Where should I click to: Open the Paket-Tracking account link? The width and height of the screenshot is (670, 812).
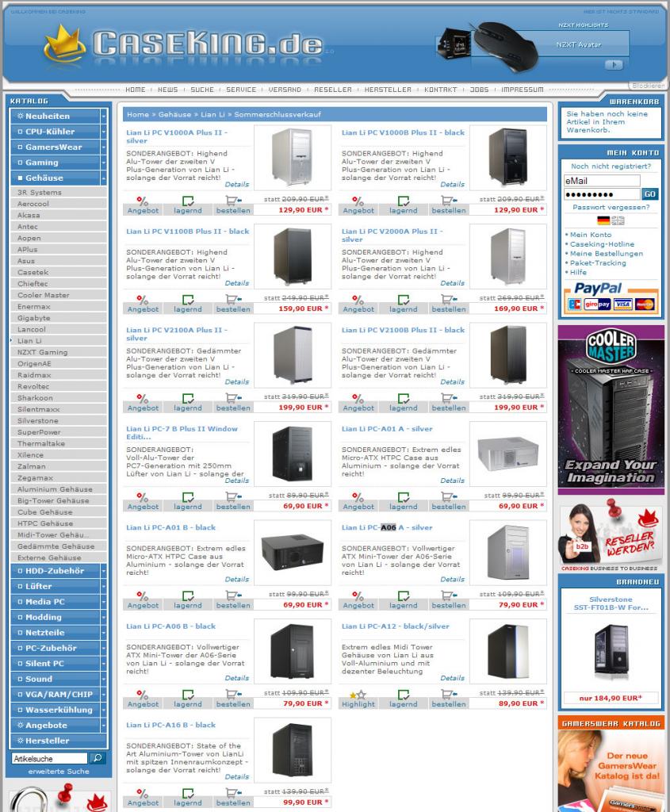pyautogui.click(x=598, y=263)
